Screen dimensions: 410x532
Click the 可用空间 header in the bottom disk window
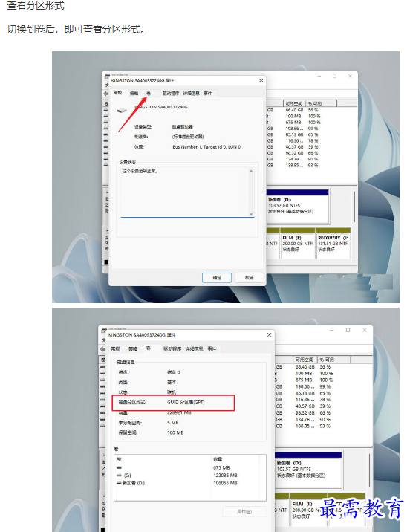pos(305,360)
